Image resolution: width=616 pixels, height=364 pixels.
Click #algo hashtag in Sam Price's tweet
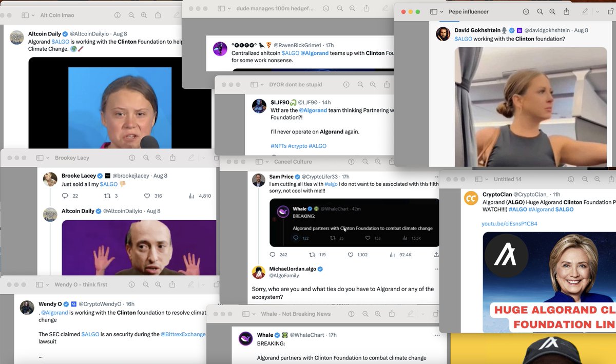(x=331, y=184)
